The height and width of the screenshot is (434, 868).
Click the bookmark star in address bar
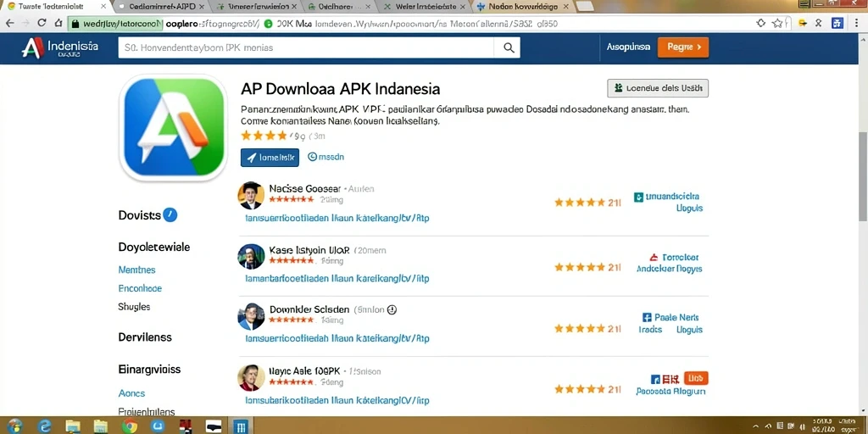(778, 23)
